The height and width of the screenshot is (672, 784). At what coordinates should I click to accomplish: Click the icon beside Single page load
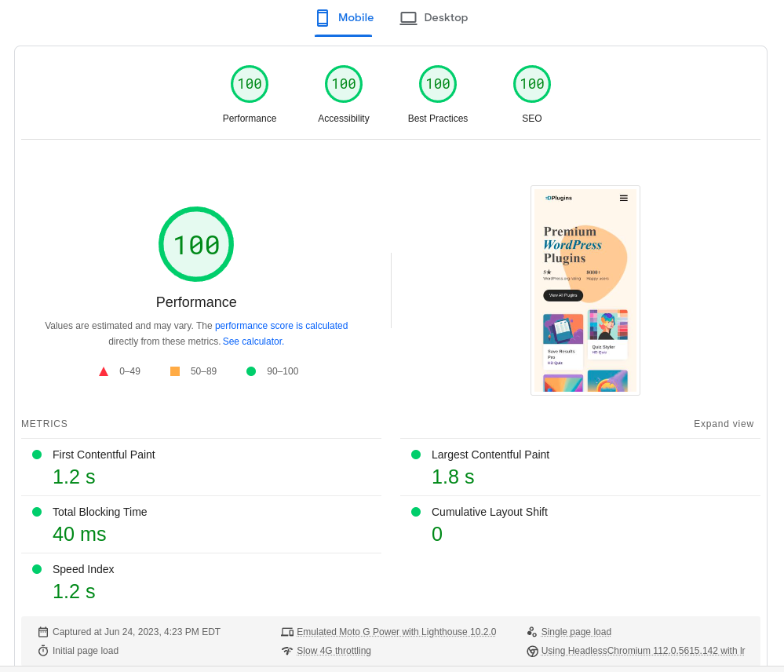pyautogui.click(x=532, y=632)
